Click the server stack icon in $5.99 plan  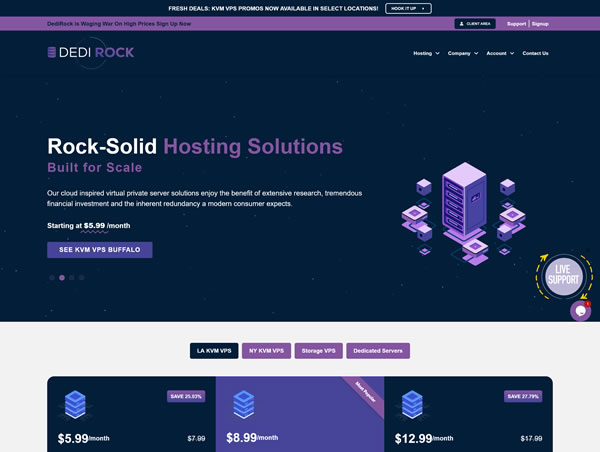[77, 403]
